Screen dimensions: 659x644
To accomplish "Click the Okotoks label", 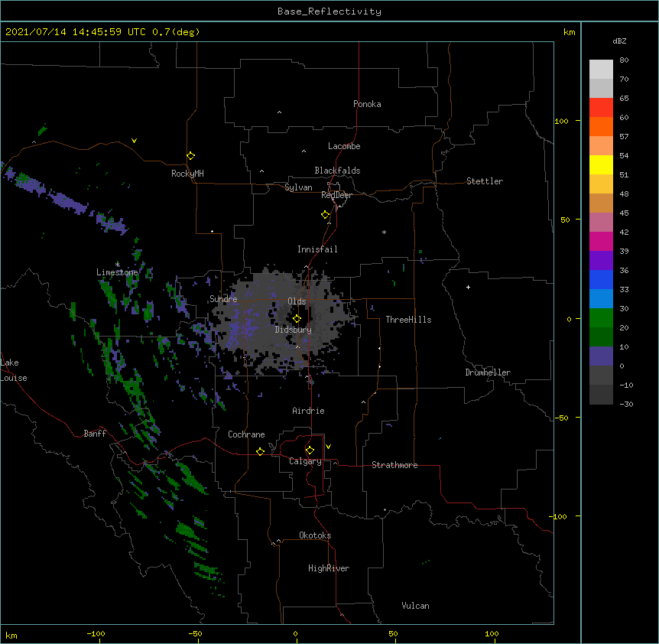I will (x=315, y=535).
